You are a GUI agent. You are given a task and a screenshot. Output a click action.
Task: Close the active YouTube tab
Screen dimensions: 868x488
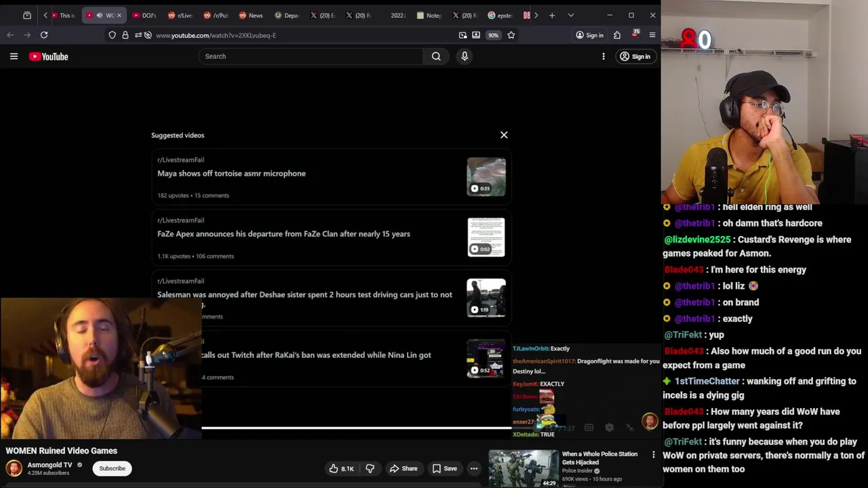click(x=119, y=15)
